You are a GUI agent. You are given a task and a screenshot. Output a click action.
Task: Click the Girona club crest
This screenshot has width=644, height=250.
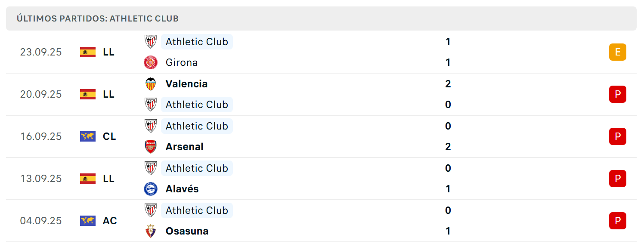point(151,62)
